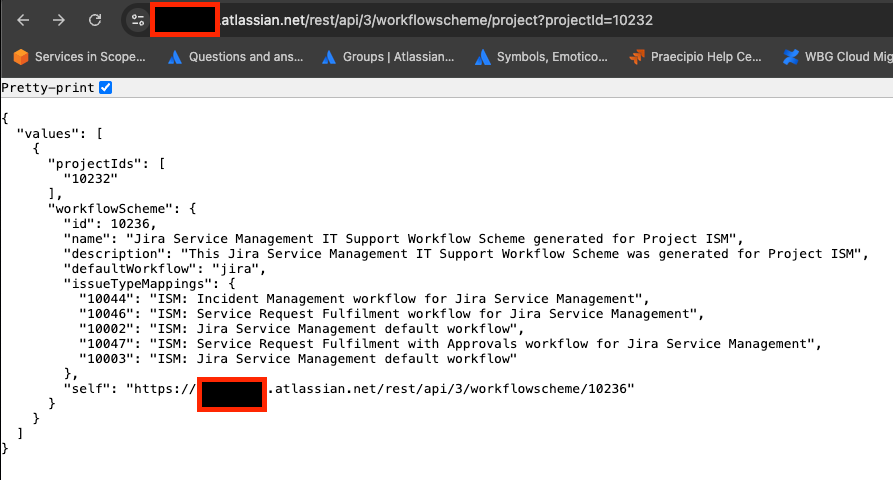Click the "10046" Service Request Fulfilment line
893x480 pixels.
[391, 314]
